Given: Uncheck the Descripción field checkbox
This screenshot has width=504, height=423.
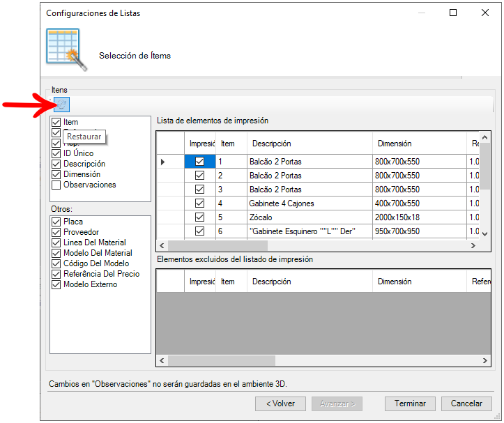Looking at the screenshot, I should 56,164.
